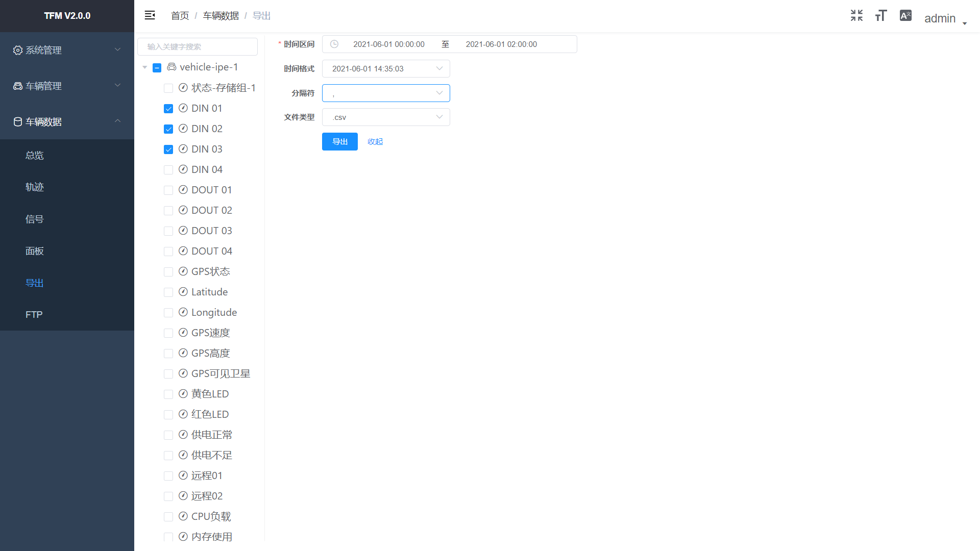Open the 时间格式 dropdown

click(386, 68)
